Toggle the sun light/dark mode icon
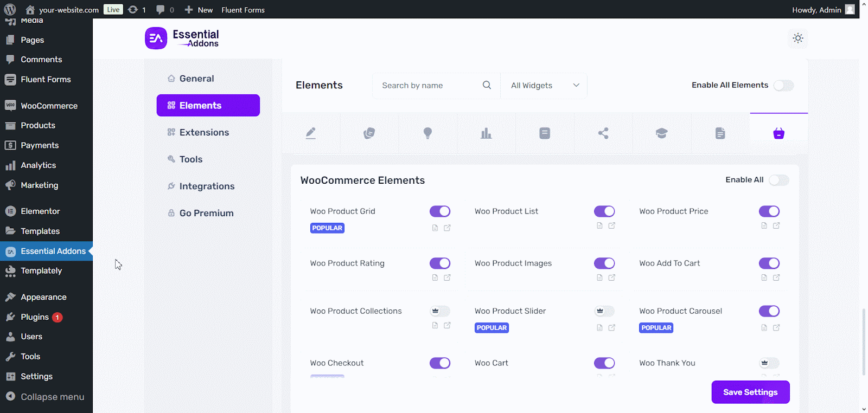Image resolution: width=868 pixels, height=413 pixels. click(797, 38)
